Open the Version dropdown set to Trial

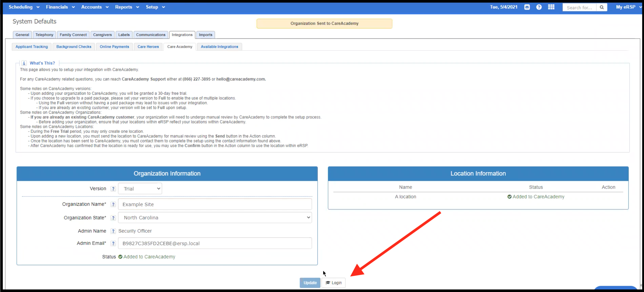click(140, 189)
